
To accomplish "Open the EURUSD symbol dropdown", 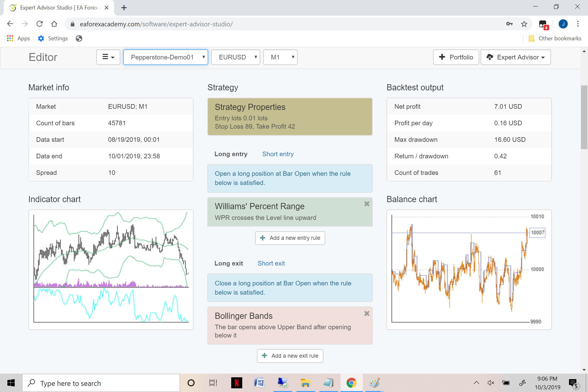I will click(236, 57).
